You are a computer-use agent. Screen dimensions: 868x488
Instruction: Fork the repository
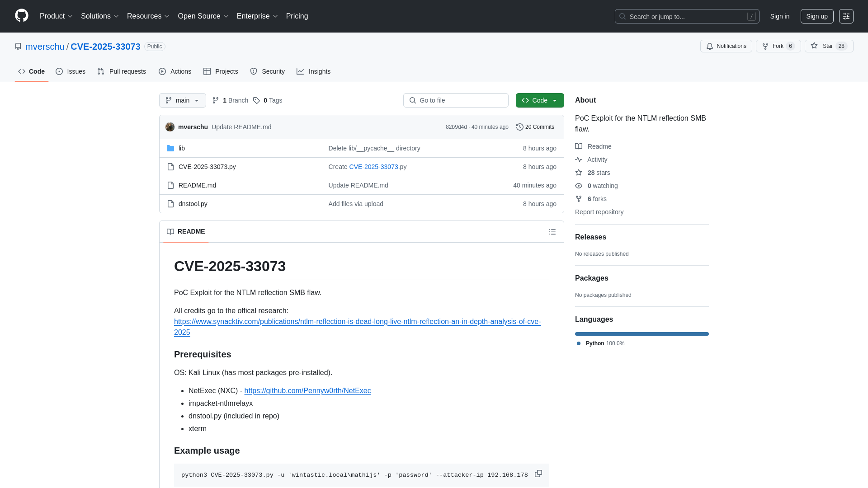778,46
